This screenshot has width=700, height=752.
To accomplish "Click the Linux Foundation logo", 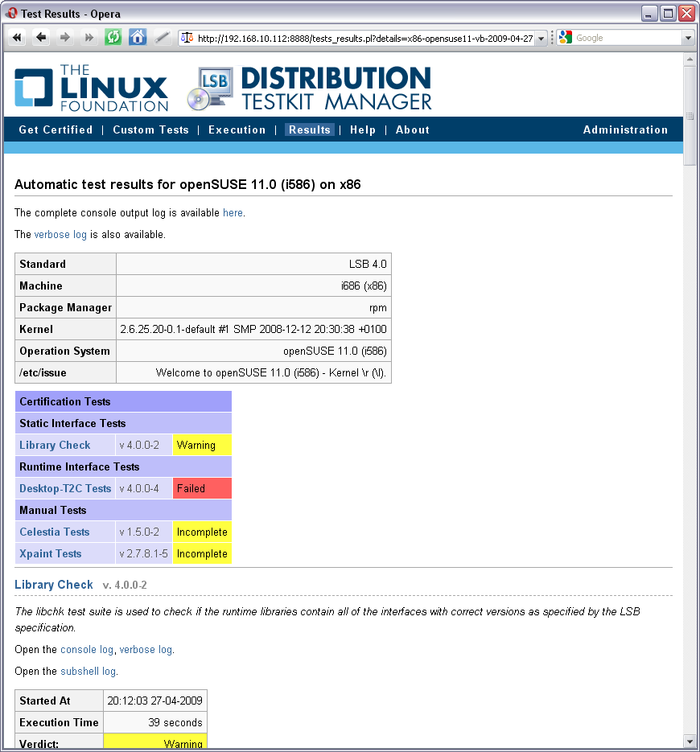I will [91, 88].
